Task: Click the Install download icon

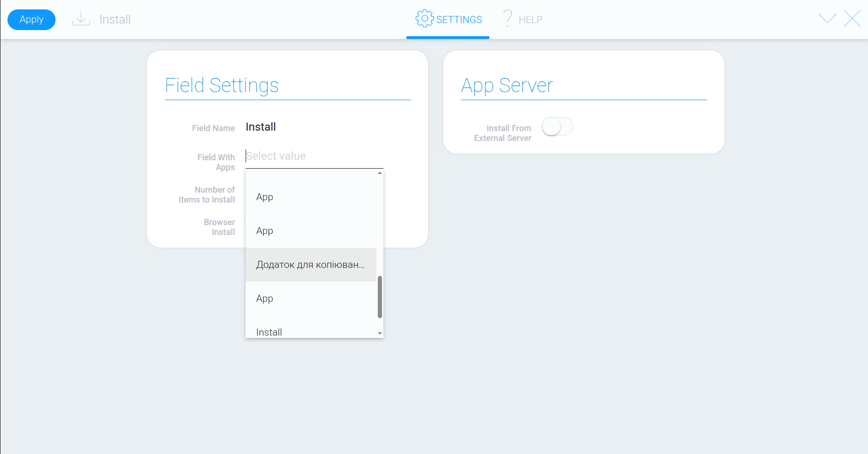Action: [81, 19]
